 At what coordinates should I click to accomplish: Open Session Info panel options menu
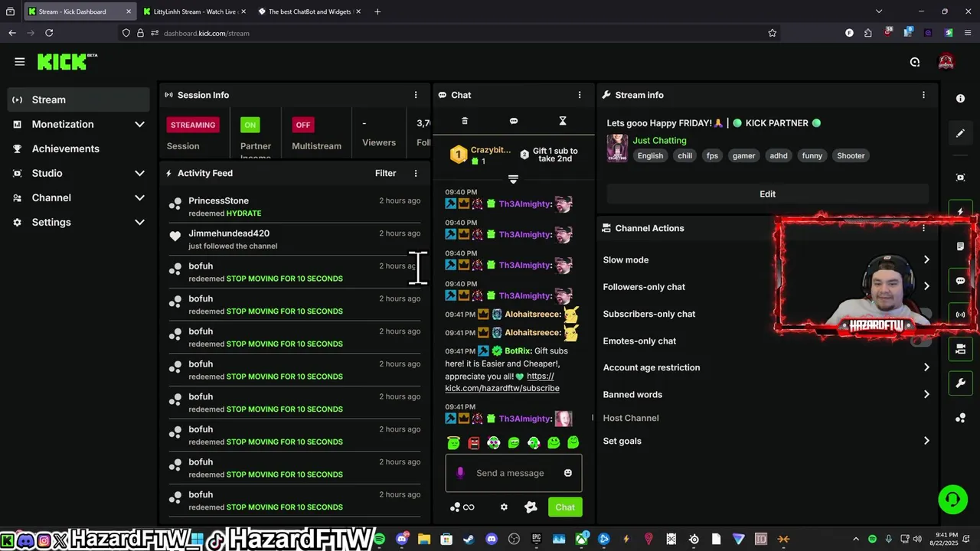416,95
